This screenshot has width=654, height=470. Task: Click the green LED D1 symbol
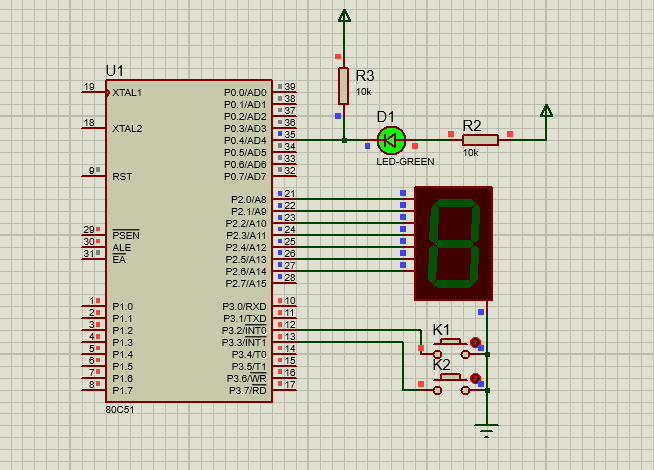[391, 140]
